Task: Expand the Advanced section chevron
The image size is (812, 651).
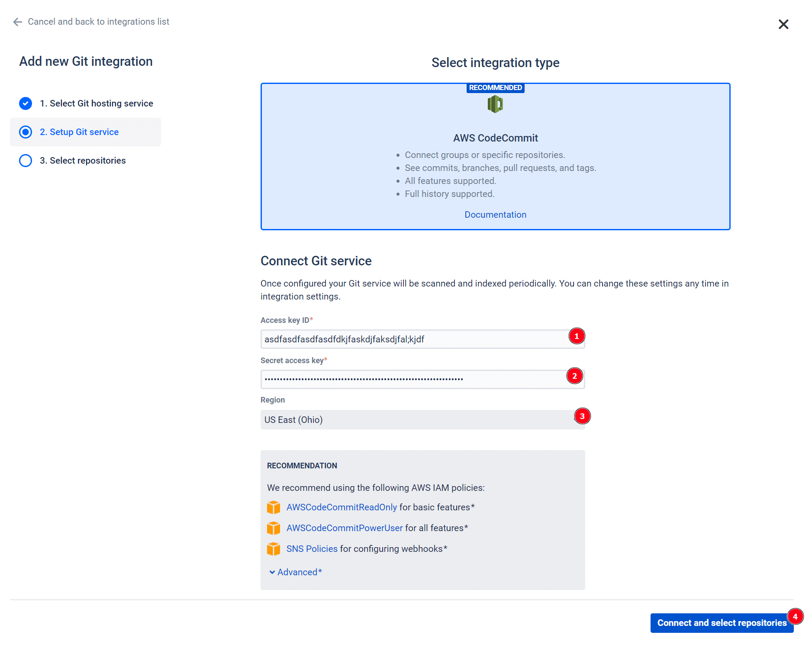Action: (272, 572)
